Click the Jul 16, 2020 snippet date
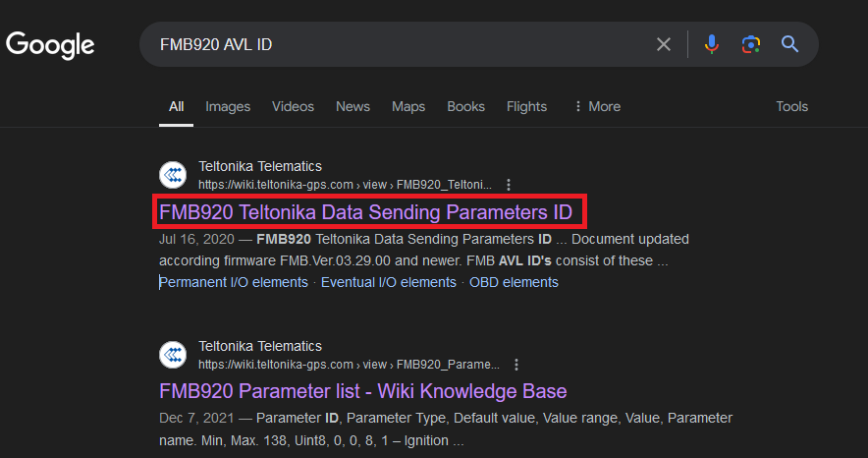The height and width of the screenshot is (458, 868). click(x=196, y=239)
